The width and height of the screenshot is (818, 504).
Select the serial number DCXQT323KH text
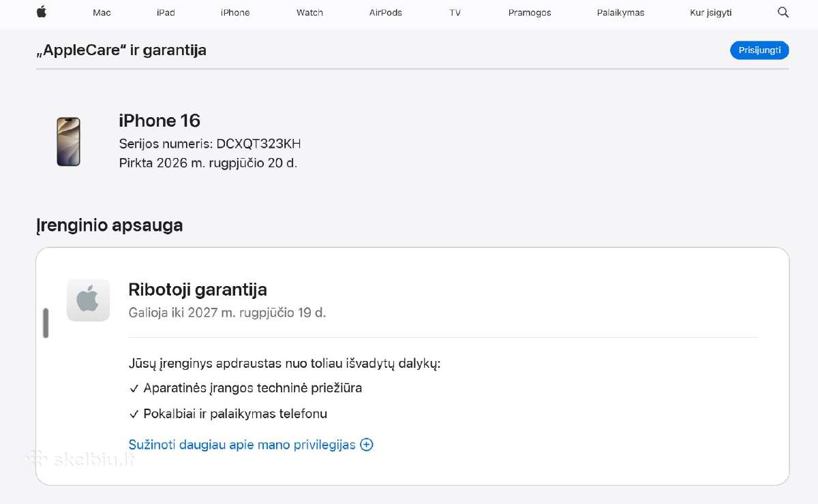pyautogui.click(x=259, y=144)
